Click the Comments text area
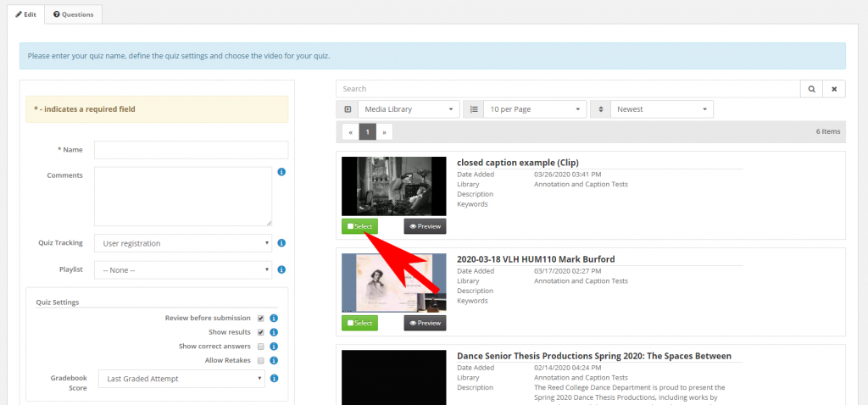Image resolution: width=868 pixels, height=405 pixels. [x=183, y=197]
